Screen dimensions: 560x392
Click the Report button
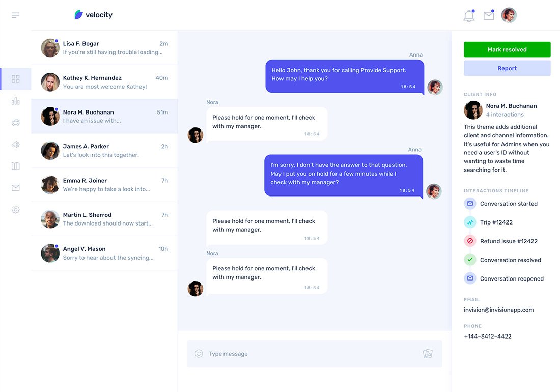pyautogui.click(x=507, y=68)
